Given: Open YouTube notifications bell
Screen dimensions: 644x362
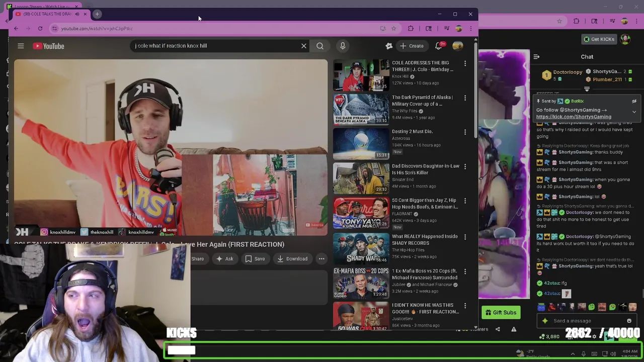Looking at the screenshot, I should pyautogui.click(x=439, y=46).
